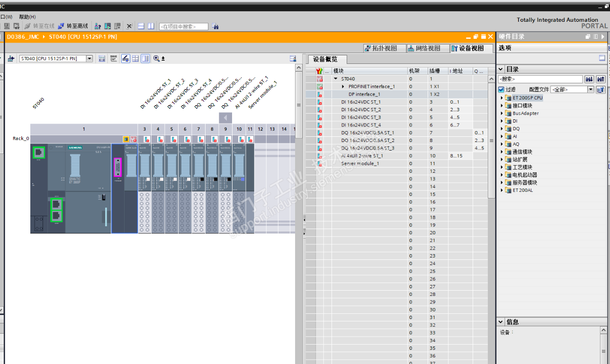Expand the PROFINET interface_1 row
Image resolution: width=610 pixels, height=364 pixels.
[343, 87]
